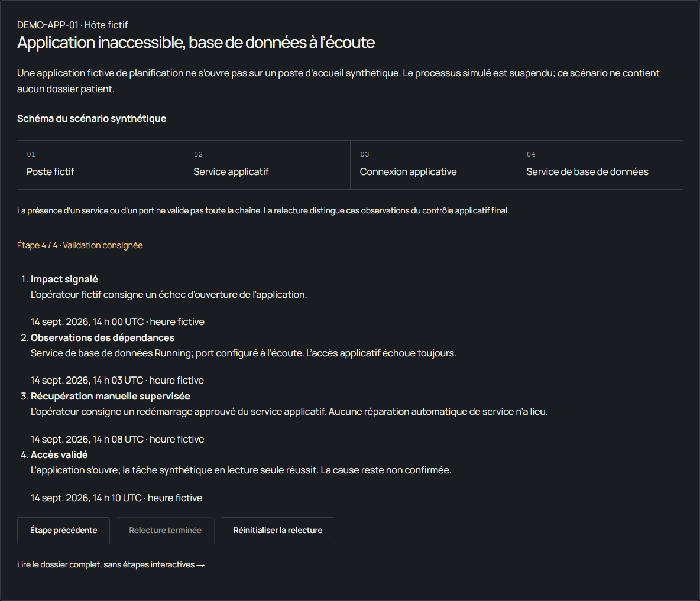The image size is (700, 601).
Task: Click the Schéma du scénario synthétique heading
Action: pyautogui.click(x=92, y=118)
